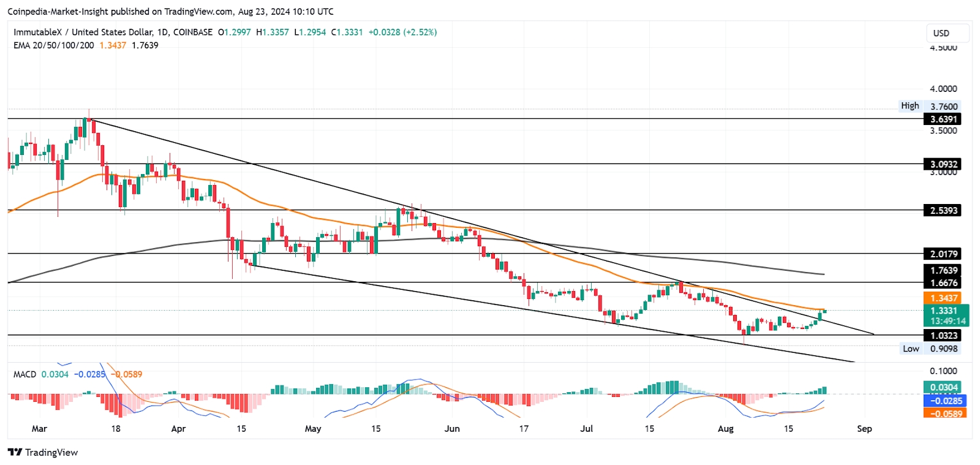
Task: Click the High 3.7600 marker label
Action: tap(929, 106)
